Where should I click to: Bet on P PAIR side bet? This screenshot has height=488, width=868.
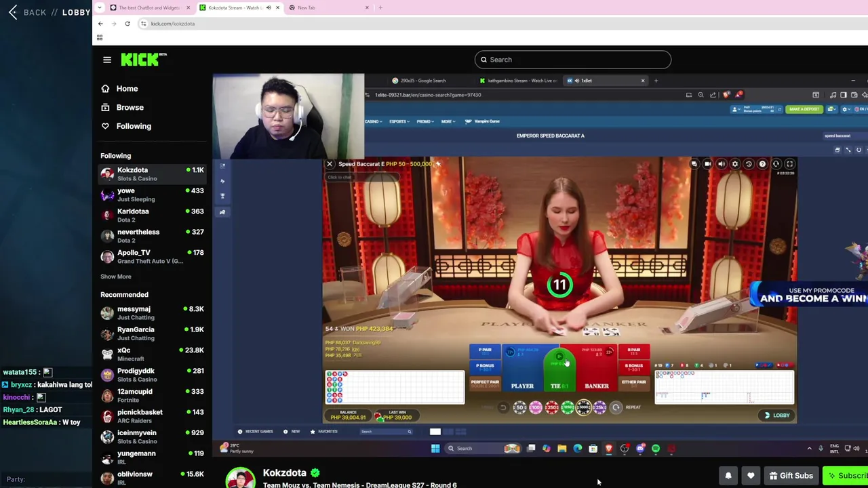(485, 351)
